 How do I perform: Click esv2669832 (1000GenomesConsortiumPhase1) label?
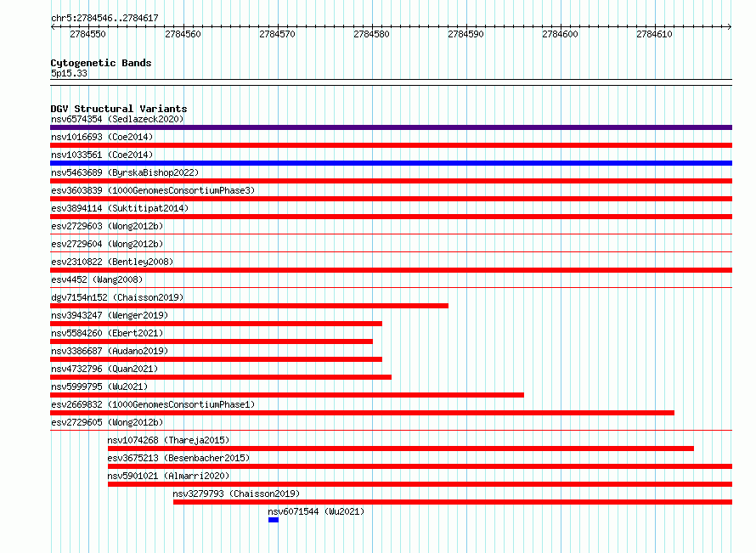pos(153,404)
